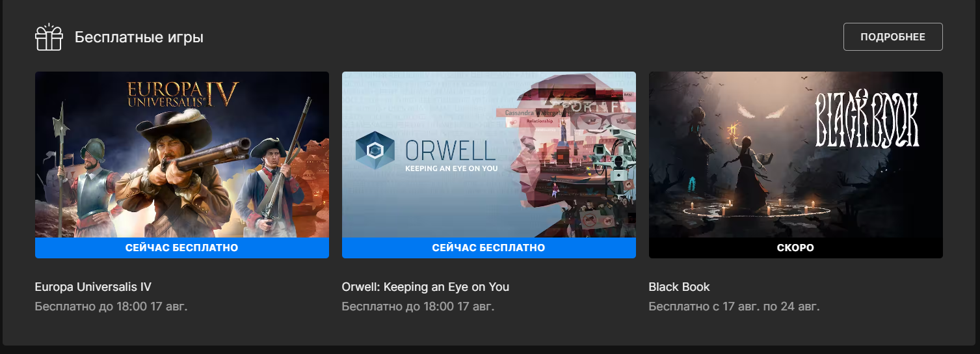The height and width of the screenshot is (354, 980).
Task: Open the Подробнее button
Action: (893, 36)
